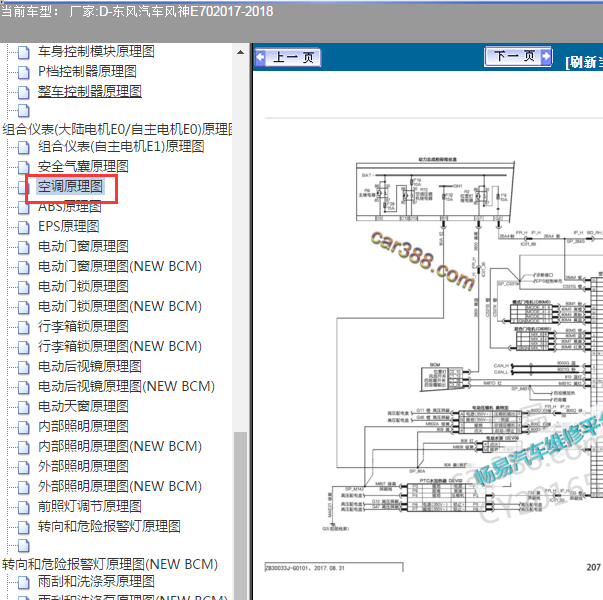Open 组合仪表(大陆电机E0/自主电机E0)原理图
603x600 pixels.
117,129
